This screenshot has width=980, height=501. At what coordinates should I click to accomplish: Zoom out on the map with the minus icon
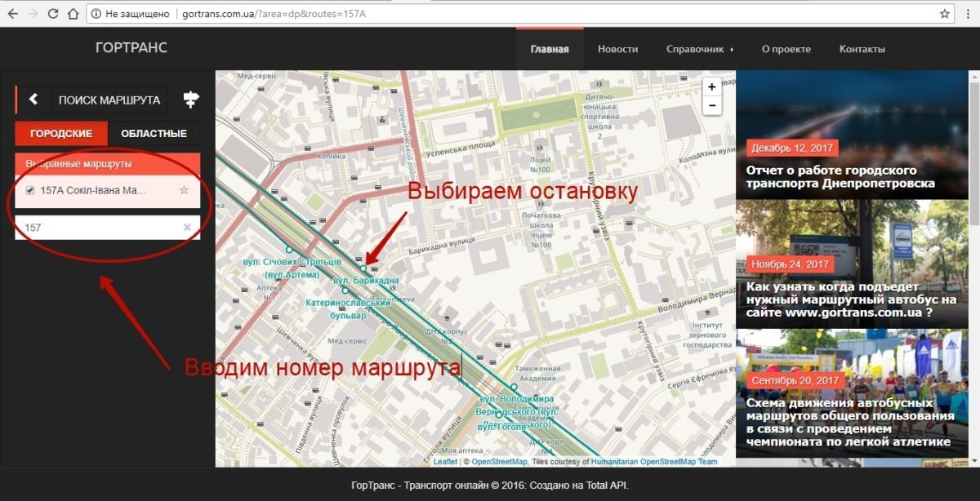pyautogui.click(x=711, y=104)
